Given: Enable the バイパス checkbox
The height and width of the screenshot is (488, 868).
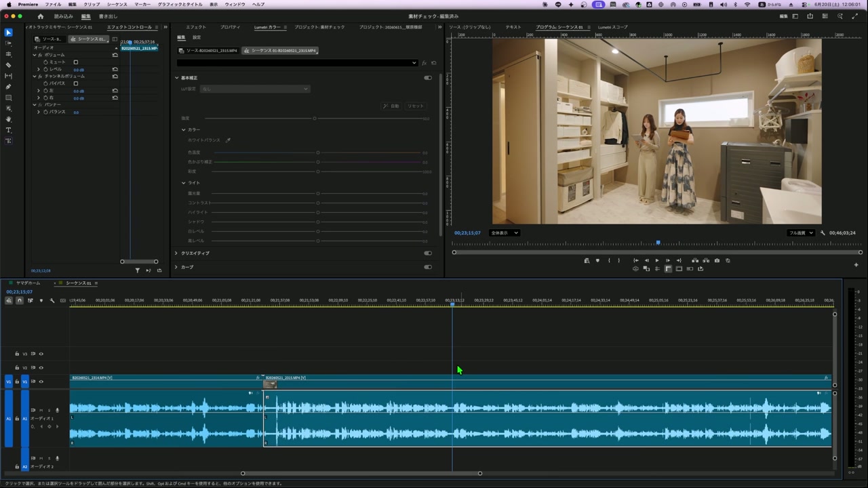Looking at the screenshot, I should click(x=75, y=83).
